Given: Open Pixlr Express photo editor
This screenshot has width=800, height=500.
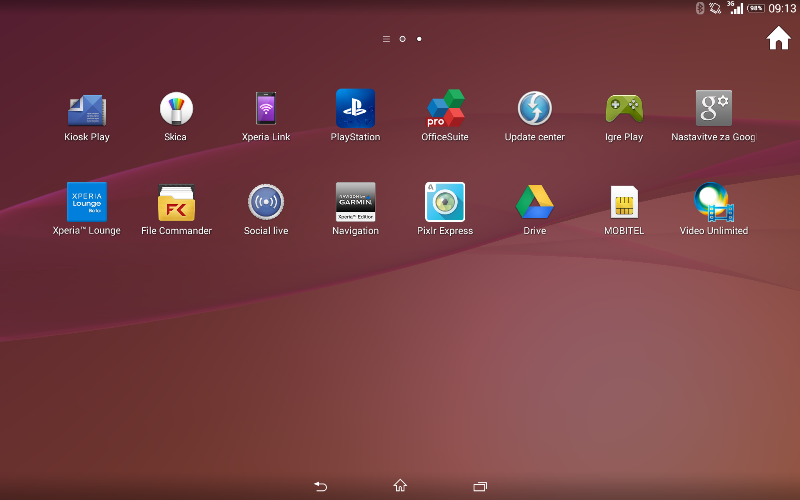Looking at the screenshot, I should pyautogui.click(x=445, y=202).
